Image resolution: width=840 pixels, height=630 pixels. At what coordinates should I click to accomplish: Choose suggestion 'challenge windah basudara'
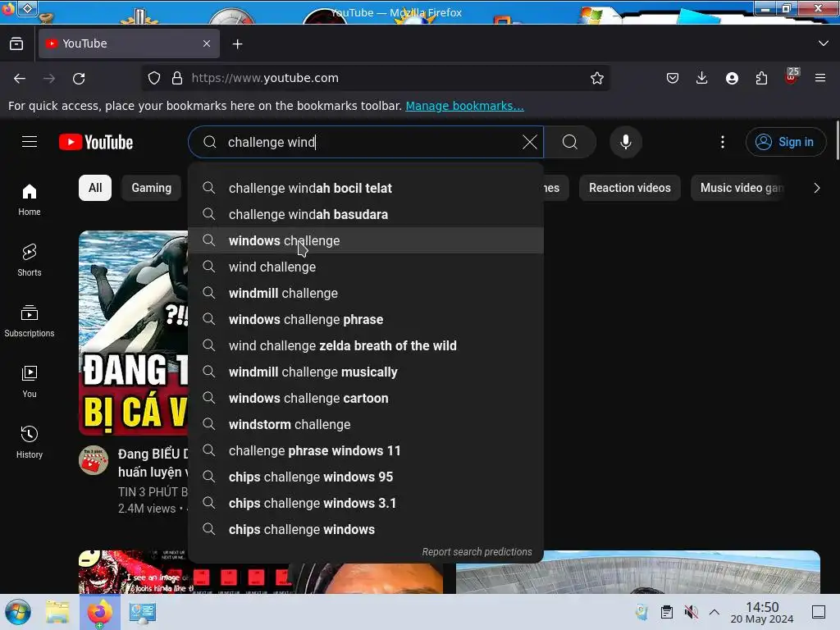coord(366,214)
